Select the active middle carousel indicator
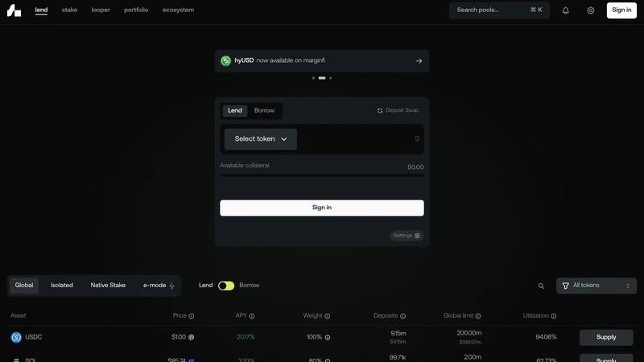This screenshot has height=362, width=644. click(322, 78)
